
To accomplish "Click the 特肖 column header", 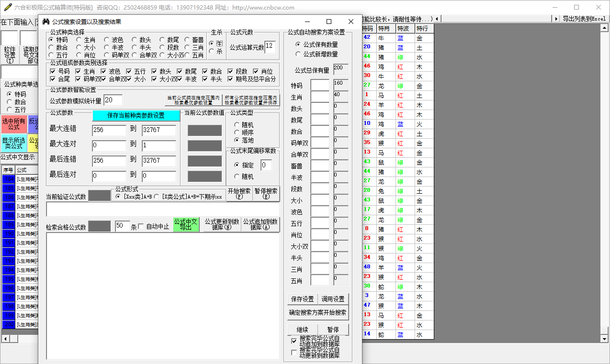I will coord(386,29).
